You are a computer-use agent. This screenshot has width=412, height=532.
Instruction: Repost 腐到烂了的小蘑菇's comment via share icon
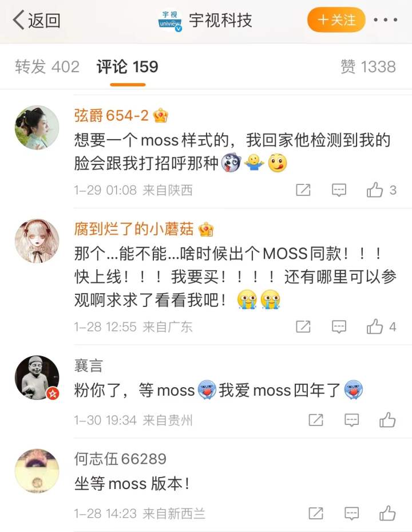point(303,327)
